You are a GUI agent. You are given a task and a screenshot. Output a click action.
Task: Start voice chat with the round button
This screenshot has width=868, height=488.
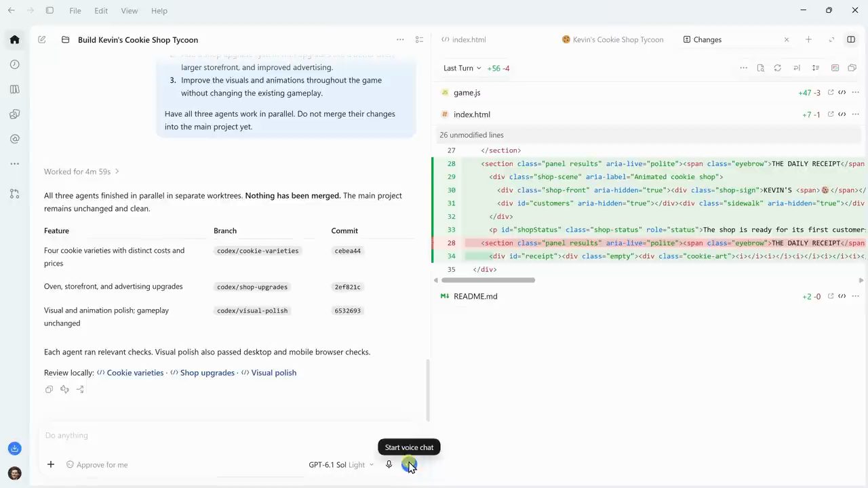tap(409, 464)
